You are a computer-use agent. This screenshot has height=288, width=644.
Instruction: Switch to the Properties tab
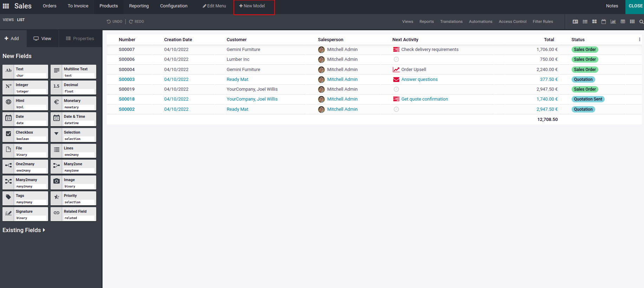coord(80,38)
